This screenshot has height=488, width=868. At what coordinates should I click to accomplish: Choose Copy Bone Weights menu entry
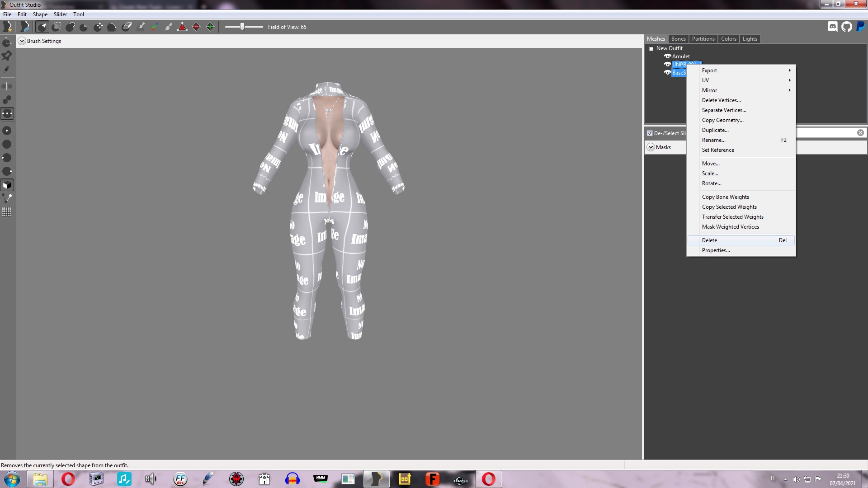coord(741,197)
